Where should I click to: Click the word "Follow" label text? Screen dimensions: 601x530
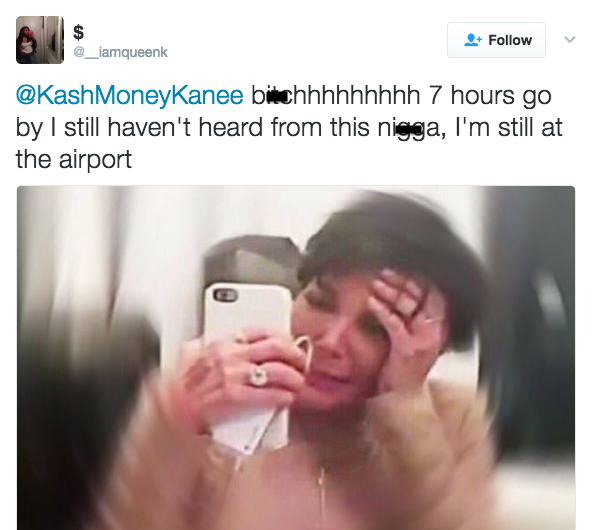pyautogui.click(x=510, y=40)
